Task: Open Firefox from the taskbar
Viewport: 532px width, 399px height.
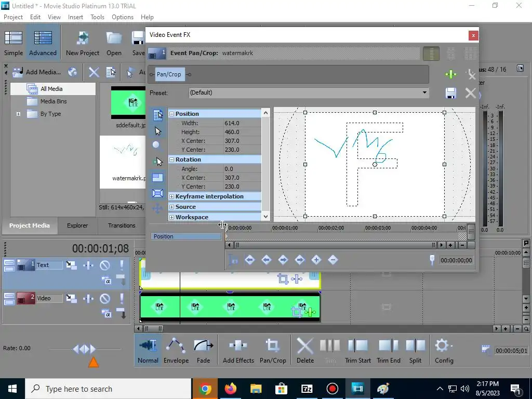Action: pyautogui.click(x=230, y=389)
